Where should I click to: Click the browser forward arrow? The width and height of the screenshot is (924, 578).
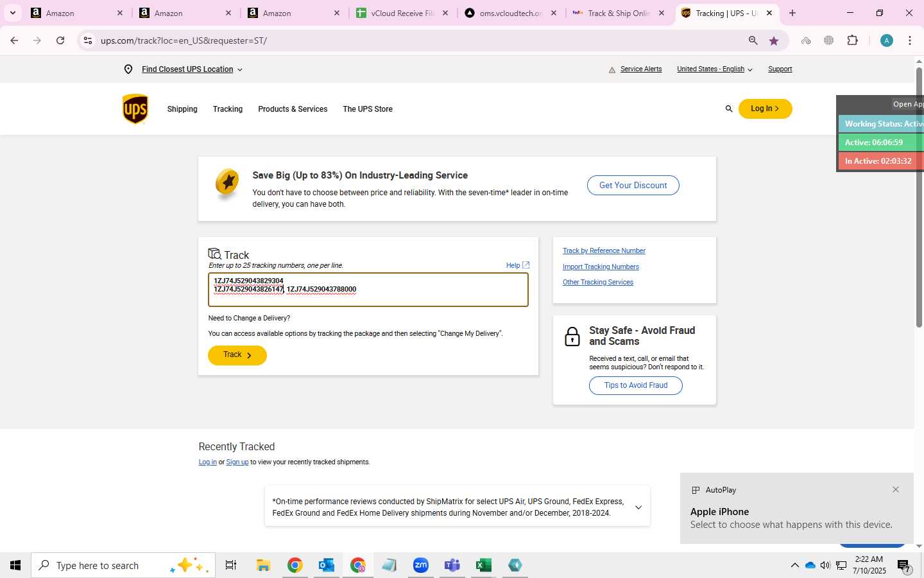(37, 40)
